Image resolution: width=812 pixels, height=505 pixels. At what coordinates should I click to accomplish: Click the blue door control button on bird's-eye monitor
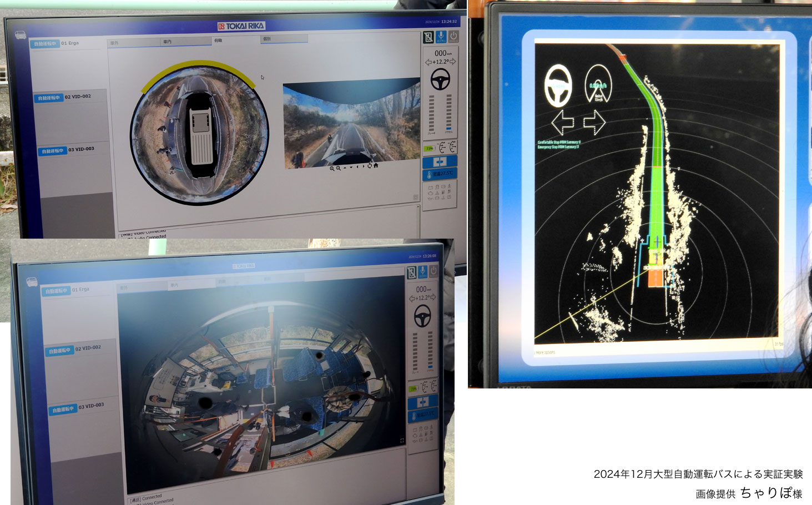click(x=440, y=161)
